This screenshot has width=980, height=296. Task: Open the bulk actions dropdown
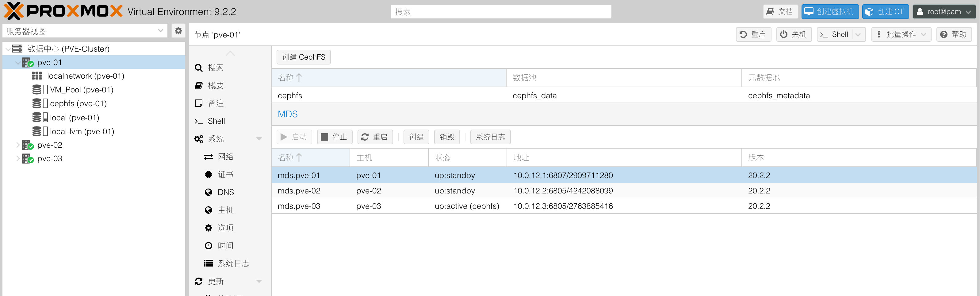tap(902, 34)
